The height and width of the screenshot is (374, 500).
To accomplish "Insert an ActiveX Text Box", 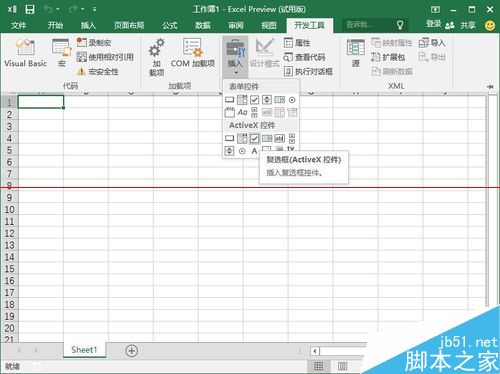I will tap(279, 138).
